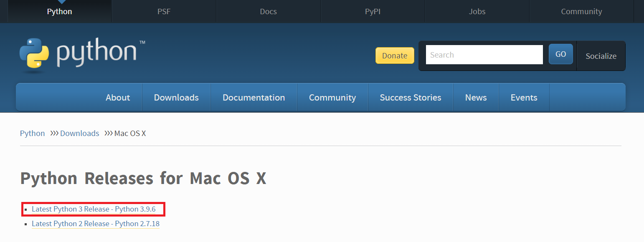Go to the PyPI top tab
This screenshot has height=242, width=644.
373,11
